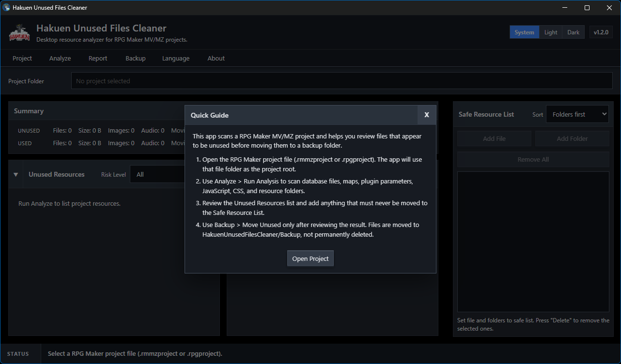Open the Project menu

(22, 58)
